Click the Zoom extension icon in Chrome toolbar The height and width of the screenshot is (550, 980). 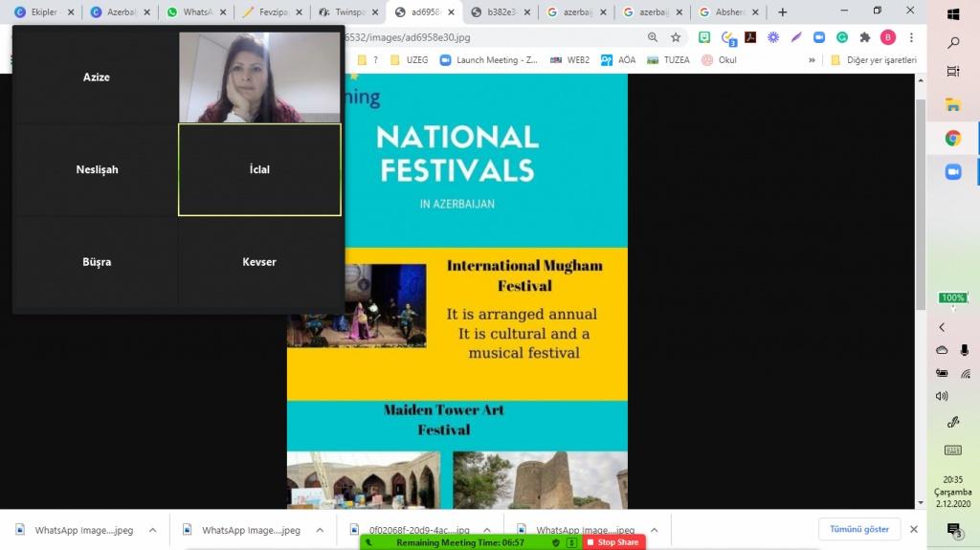(819, 37)
